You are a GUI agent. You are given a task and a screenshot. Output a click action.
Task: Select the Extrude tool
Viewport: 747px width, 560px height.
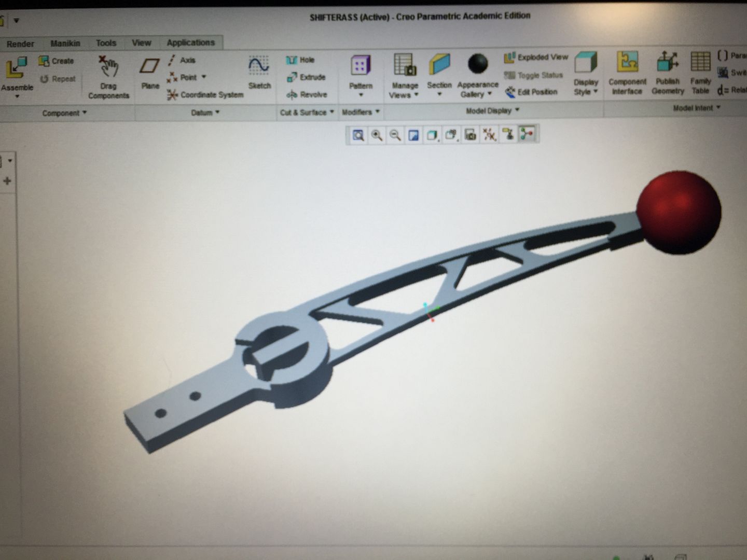point(306,77)
